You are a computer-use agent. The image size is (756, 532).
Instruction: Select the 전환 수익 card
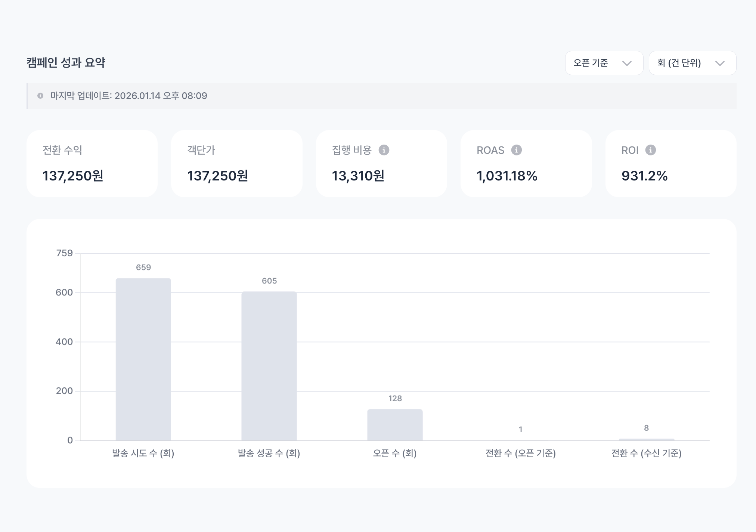click(92, 164)
